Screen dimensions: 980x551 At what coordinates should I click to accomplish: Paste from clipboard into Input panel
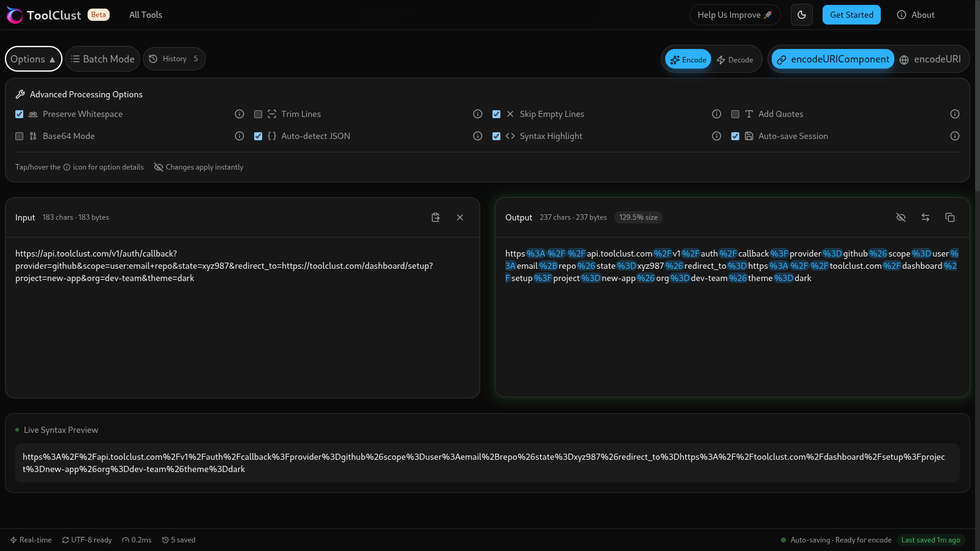435,217
